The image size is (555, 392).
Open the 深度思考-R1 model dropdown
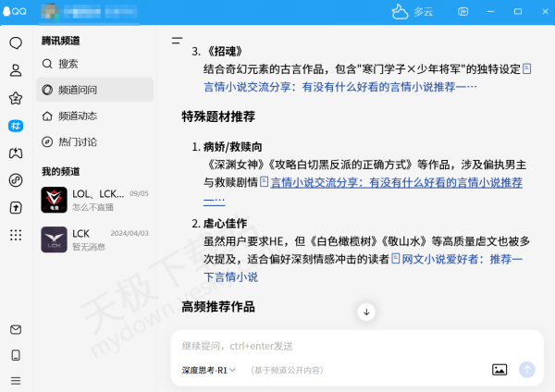click(x=209, y=370)
